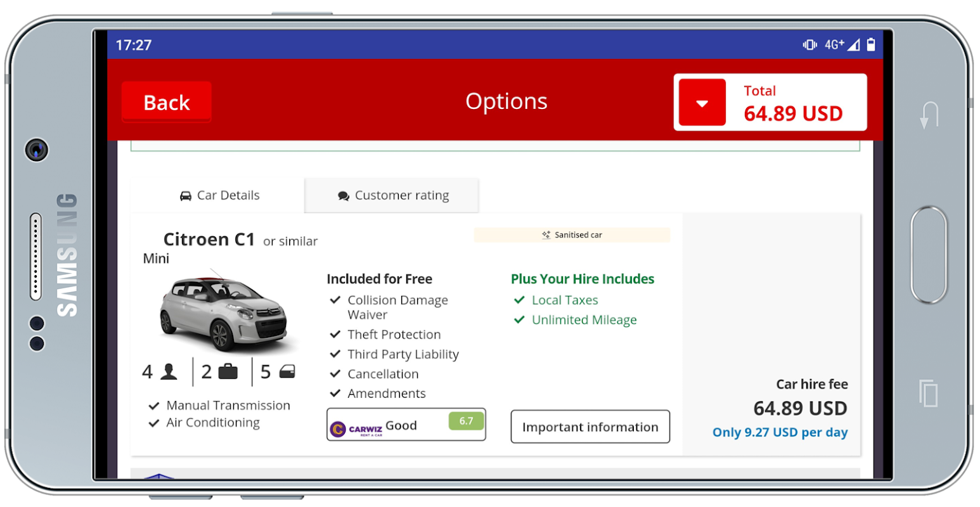This screenshot has height=507, width=980.
Task: Tap the phone's physical home button
Action: 929,254
